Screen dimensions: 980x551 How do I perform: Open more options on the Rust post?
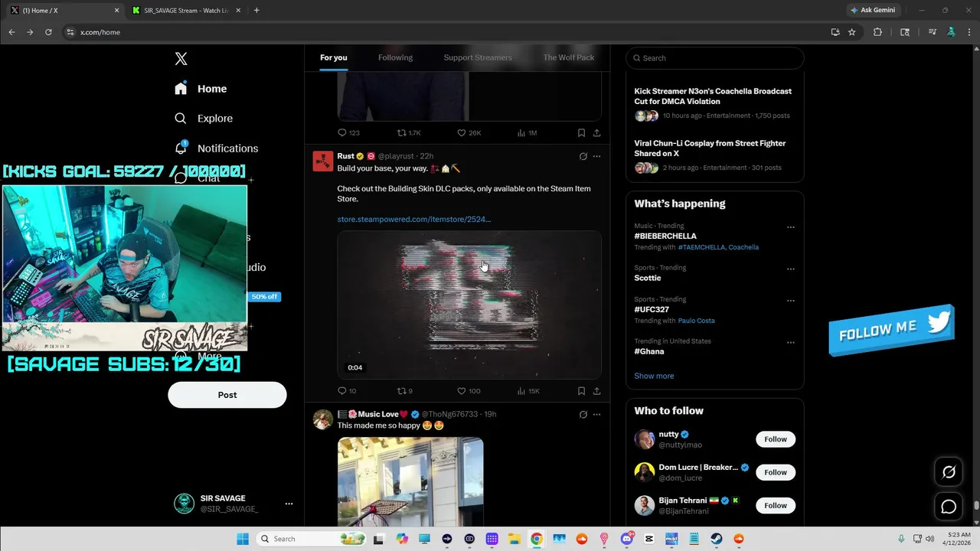pyautogui.click(x=597, y=156)
